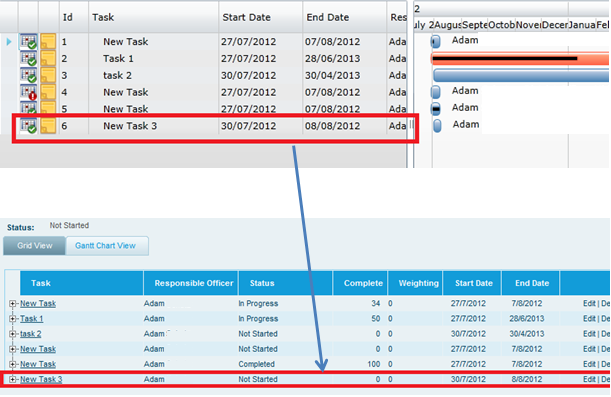Open the Task 1 link in grid
The image size is (611, 397).
tap(32, 319)
